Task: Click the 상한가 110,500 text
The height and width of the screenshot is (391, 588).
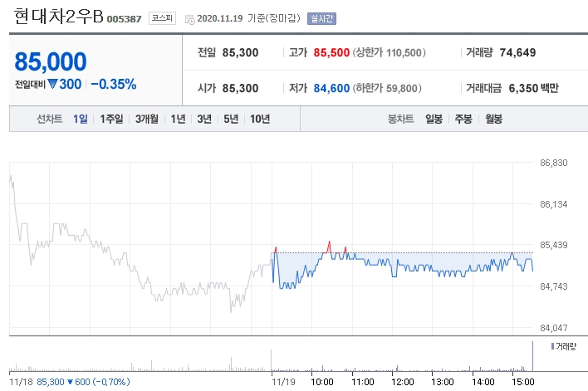Action: (390, 52)
